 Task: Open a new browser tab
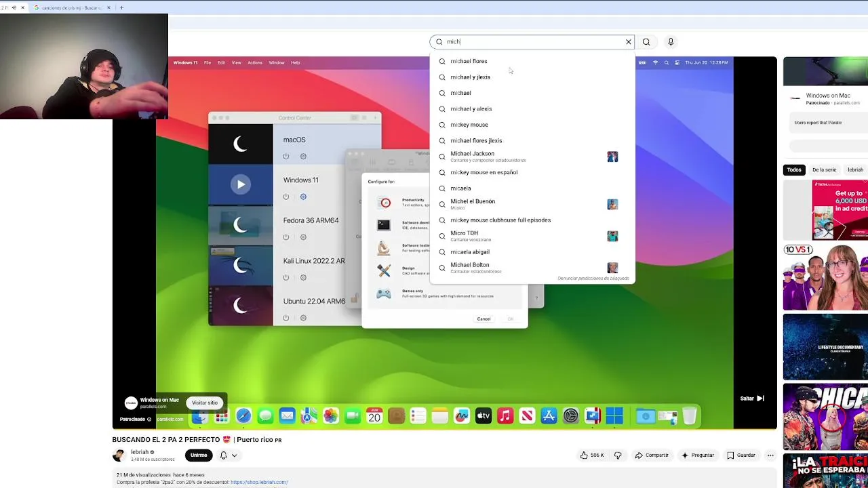[121, 7]
